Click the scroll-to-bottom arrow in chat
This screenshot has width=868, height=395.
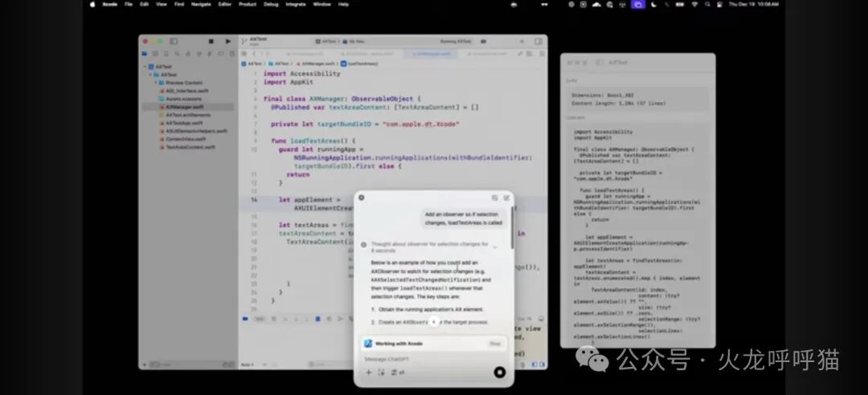coord(434,322)
